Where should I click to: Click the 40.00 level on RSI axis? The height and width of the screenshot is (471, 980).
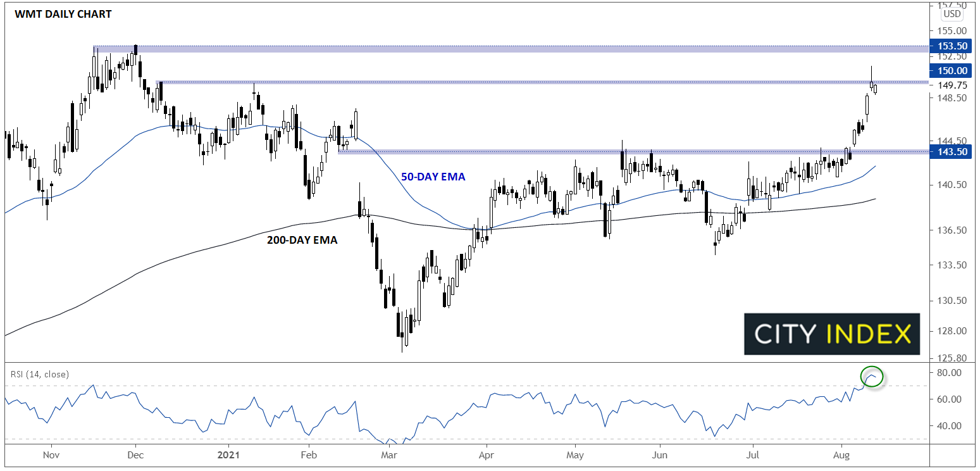point(952,426)
